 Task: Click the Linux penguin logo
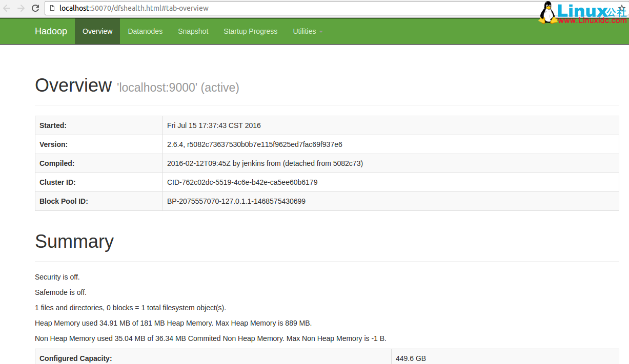547,12
